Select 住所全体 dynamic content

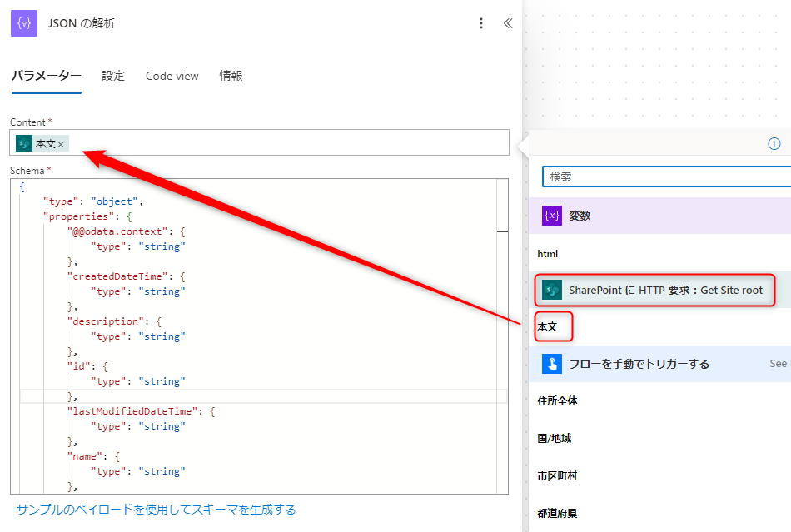tap(557, 401)
